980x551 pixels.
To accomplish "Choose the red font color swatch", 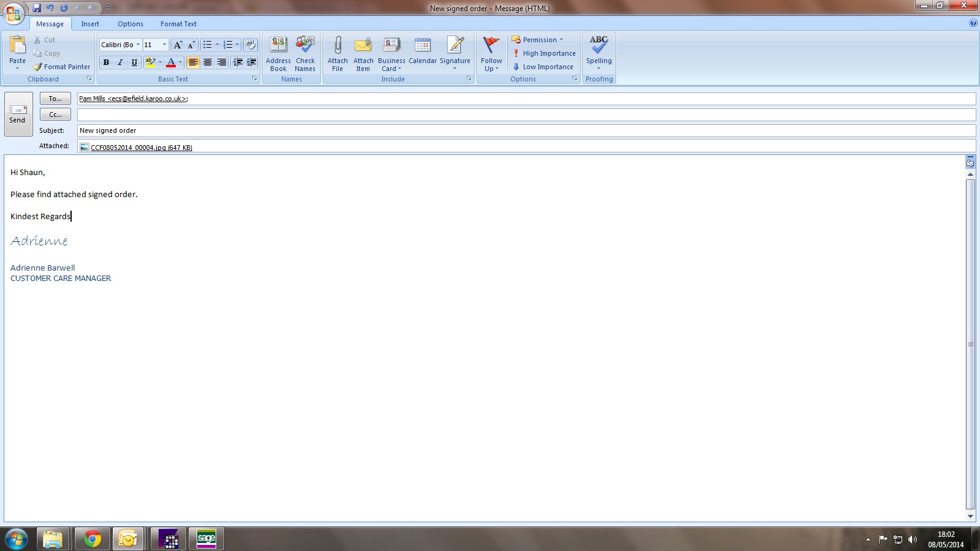I will tap(171, 62).
